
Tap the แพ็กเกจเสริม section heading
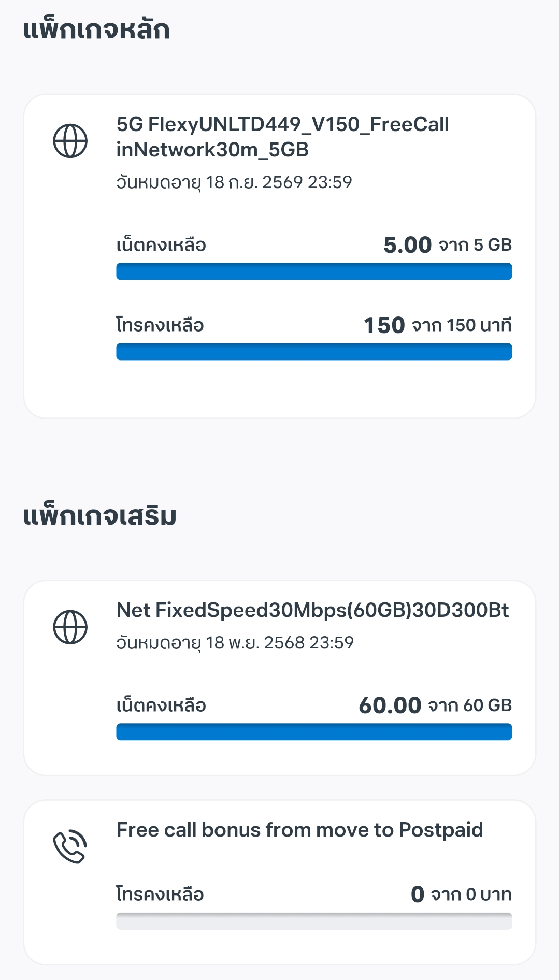click(x=100, y=516)
